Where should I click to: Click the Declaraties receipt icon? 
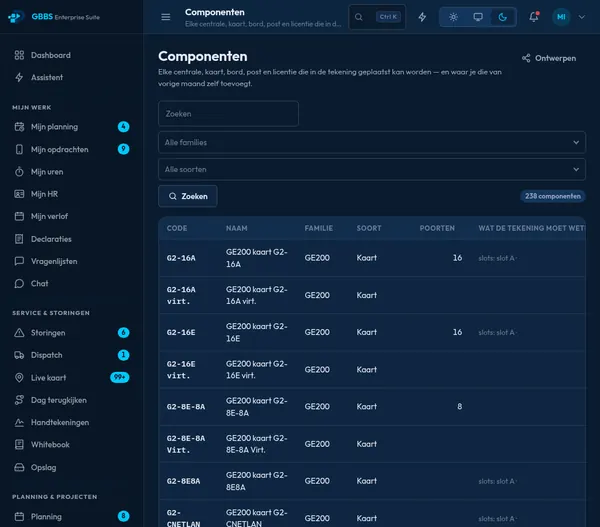[x=19, y=239]
